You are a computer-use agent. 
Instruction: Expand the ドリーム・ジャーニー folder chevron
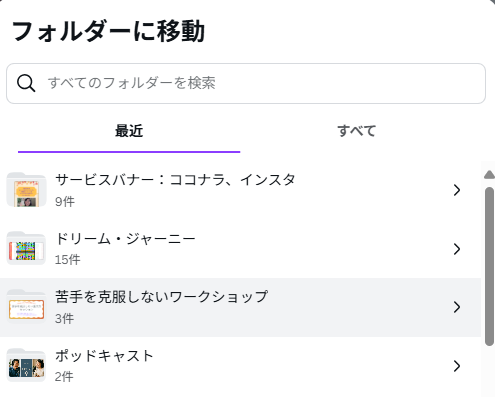(457, 249)
